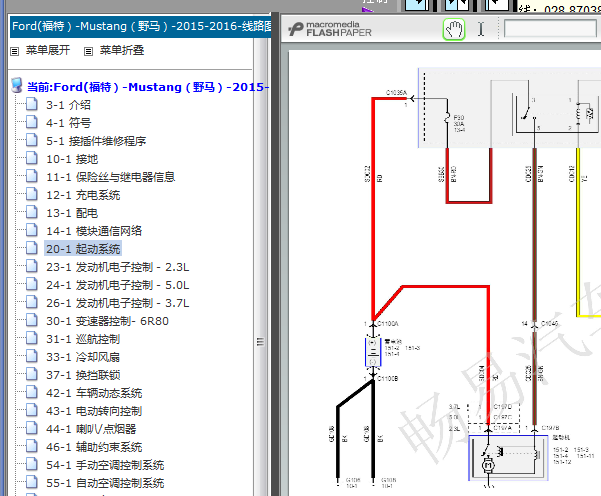Click the page icon beside 30-1 变速器控制
Image resolution: width=601 pixels, height=496 pixels.
click(32, 320)
